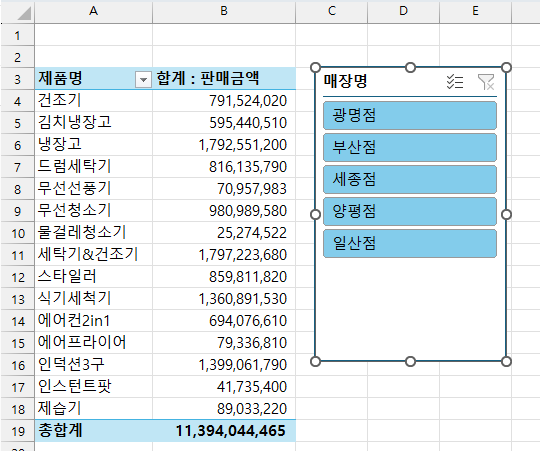Image resolution: width=540 pixels, height=451 pixels.
Task: Select cell 식기세척기
Action: [93, 299]
